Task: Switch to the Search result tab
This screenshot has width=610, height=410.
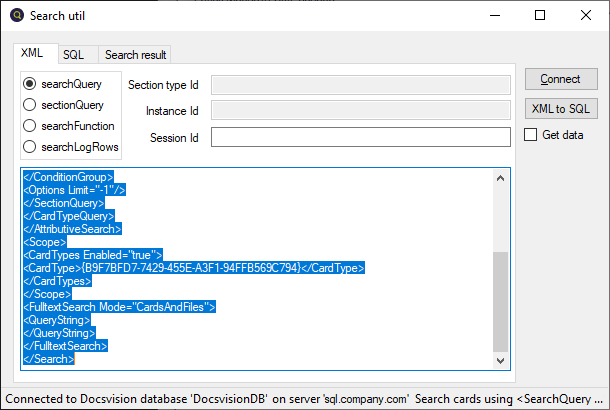Action: click(x=136, y=54)
